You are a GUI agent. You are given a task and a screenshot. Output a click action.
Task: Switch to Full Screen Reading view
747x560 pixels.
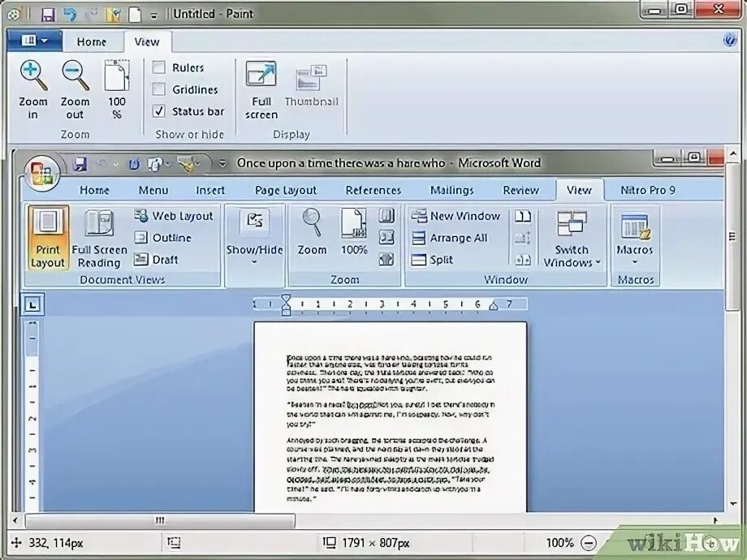99,238
